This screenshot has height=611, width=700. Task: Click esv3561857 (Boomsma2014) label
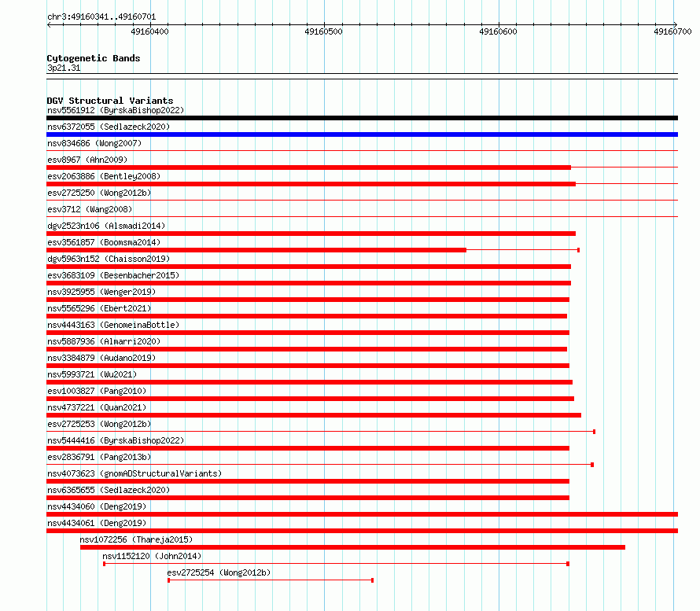[x=104, y=242]
